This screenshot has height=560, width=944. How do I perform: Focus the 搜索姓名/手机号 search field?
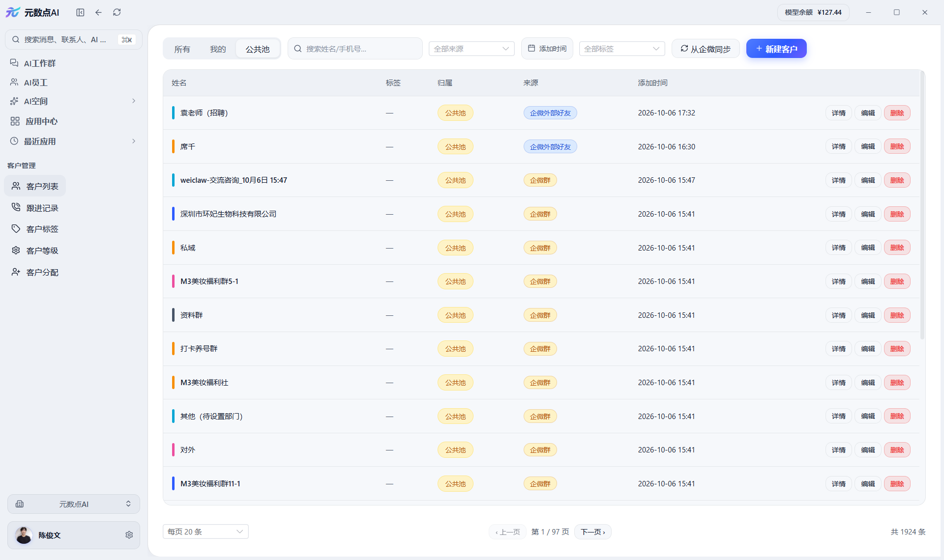355,49
